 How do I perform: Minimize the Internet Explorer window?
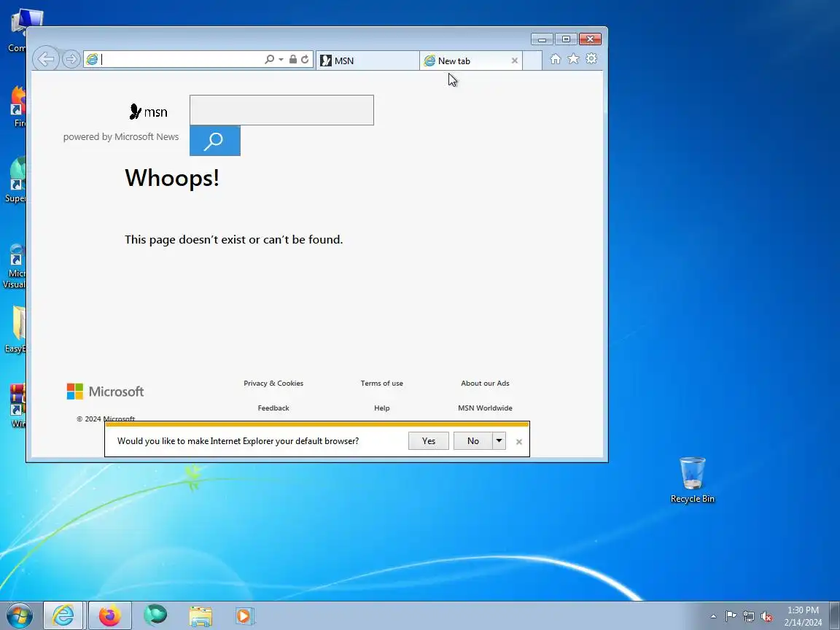point(542,39)
